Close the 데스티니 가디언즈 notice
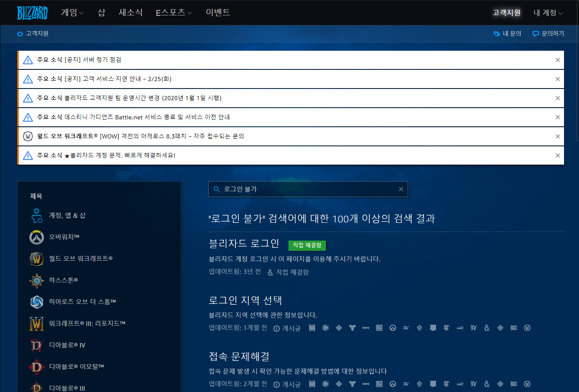 tap(558, 117)
